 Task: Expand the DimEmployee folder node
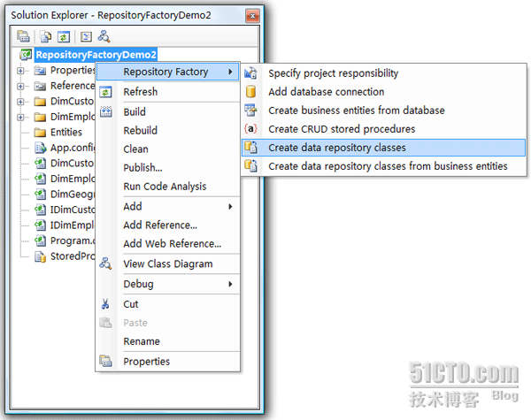coord(20,117)
